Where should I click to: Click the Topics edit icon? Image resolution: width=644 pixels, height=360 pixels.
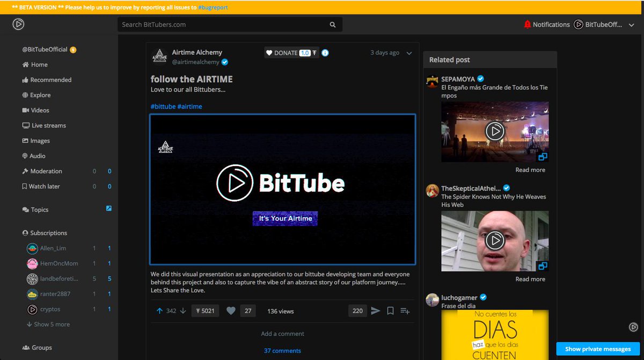tap(109, 208)
